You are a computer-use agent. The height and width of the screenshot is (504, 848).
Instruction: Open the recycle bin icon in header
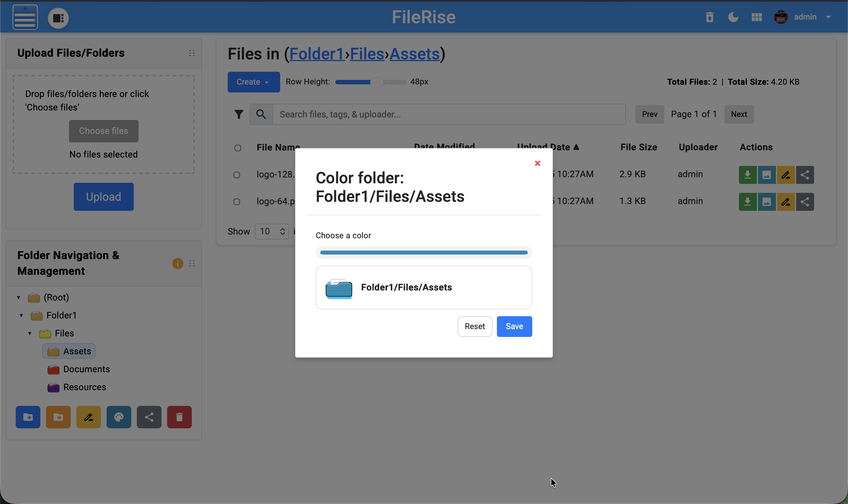(709, 17)
